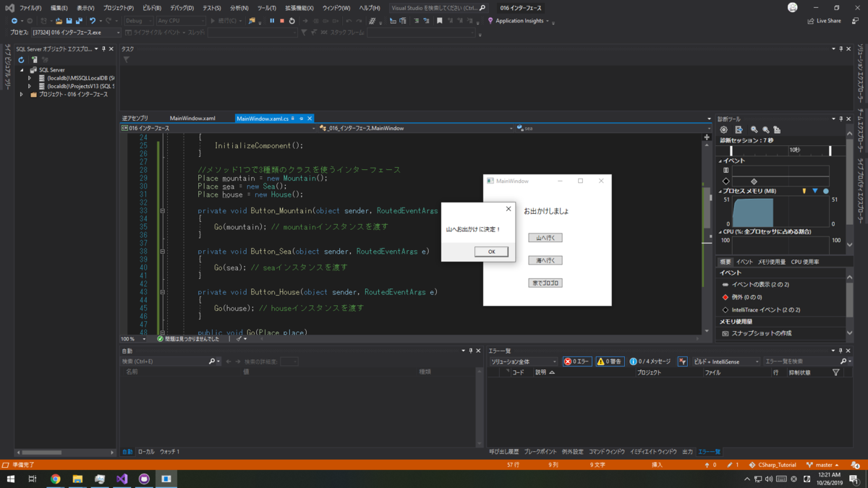The image size is (868, 488).
Task: Click the snapshot camera icon
Action: 726,333
